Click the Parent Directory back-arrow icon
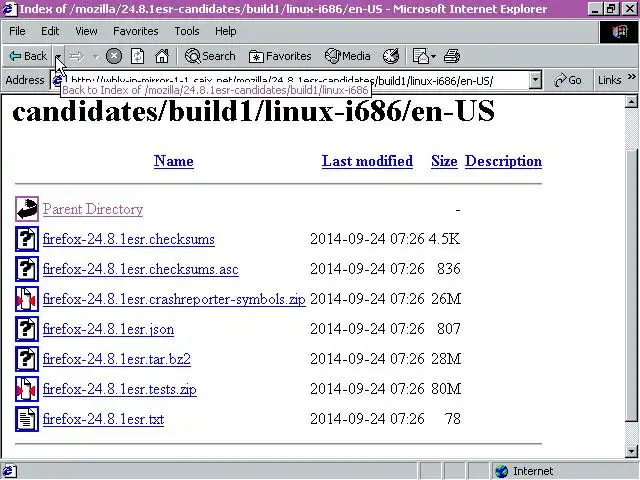640x480 pixels. (27, 209)
